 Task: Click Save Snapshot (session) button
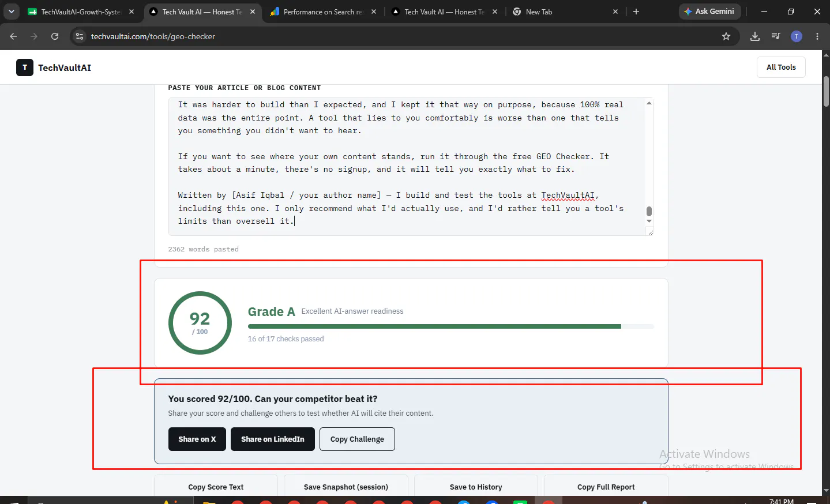click(346, 487)
